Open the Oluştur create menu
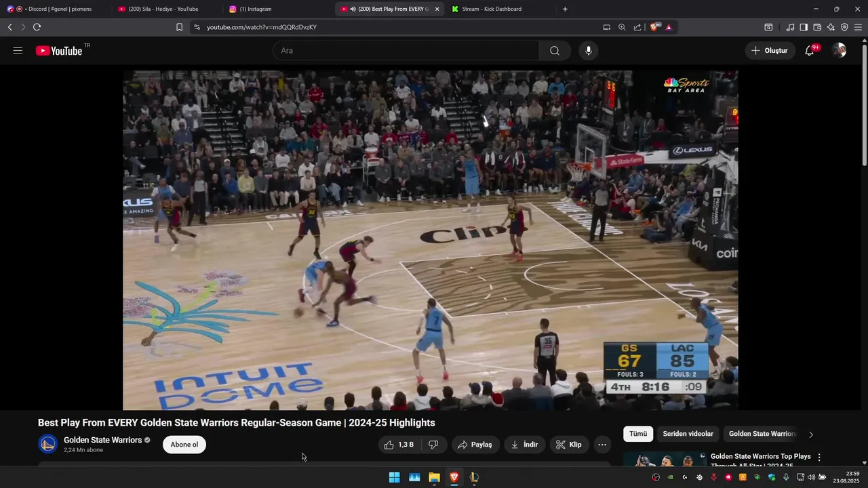868x488 pixels. (x=770, y=51)
